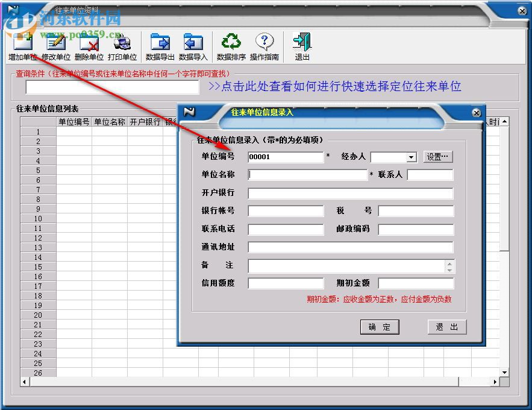Click the 数据导出 (Data Export) icon
532x410 pixels.
pos(161,45)
